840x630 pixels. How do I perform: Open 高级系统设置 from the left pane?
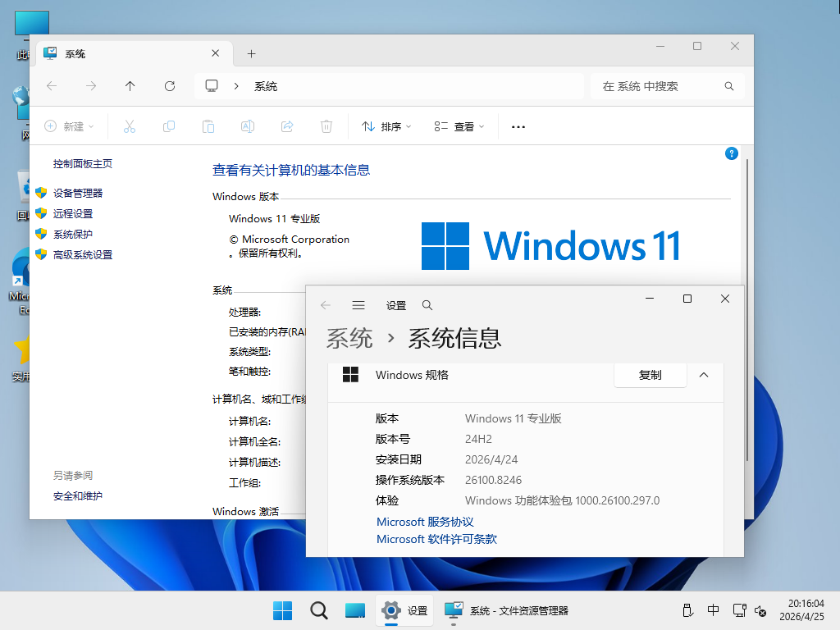tap(83, 255)
